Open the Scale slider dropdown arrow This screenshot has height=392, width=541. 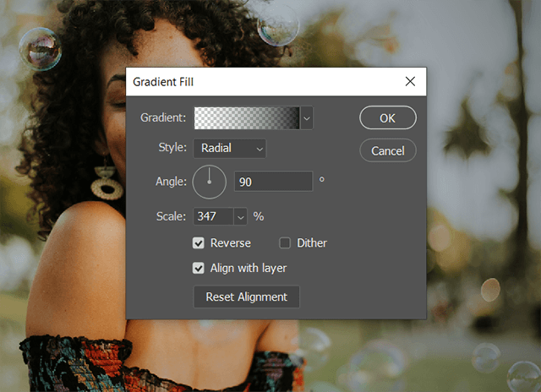pyautogui.click(x=240, y=216)
